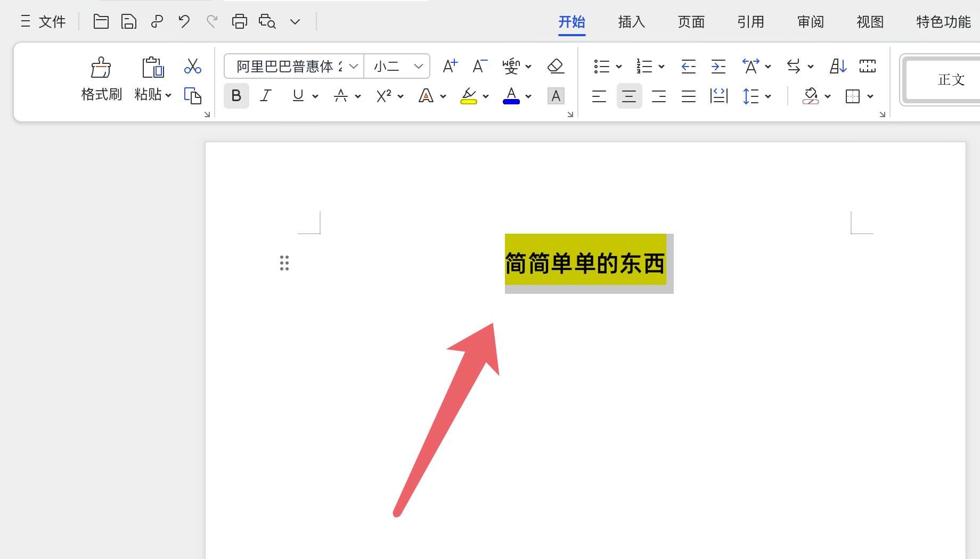Decrease indent of the paragraph
Screen dimensions: 980x559
[688, 66]
